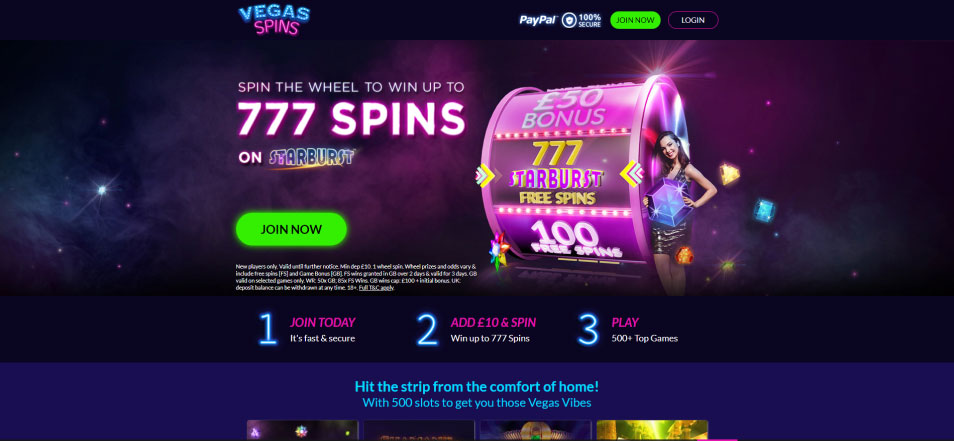Click the neon number 2 step icon
This screenshot has width=954, height=441.
pyautogui.click(x=427, y=329)
